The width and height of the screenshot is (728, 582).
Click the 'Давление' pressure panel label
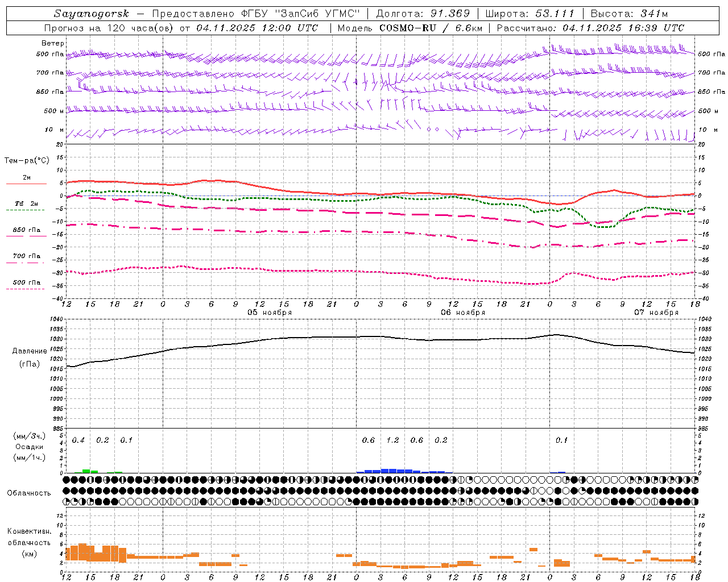point(30,351)
